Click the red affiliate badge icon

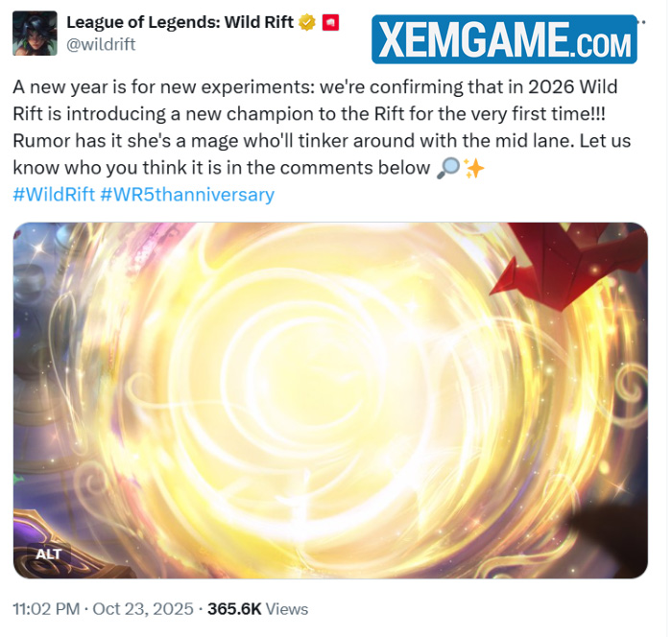point(330,23)
